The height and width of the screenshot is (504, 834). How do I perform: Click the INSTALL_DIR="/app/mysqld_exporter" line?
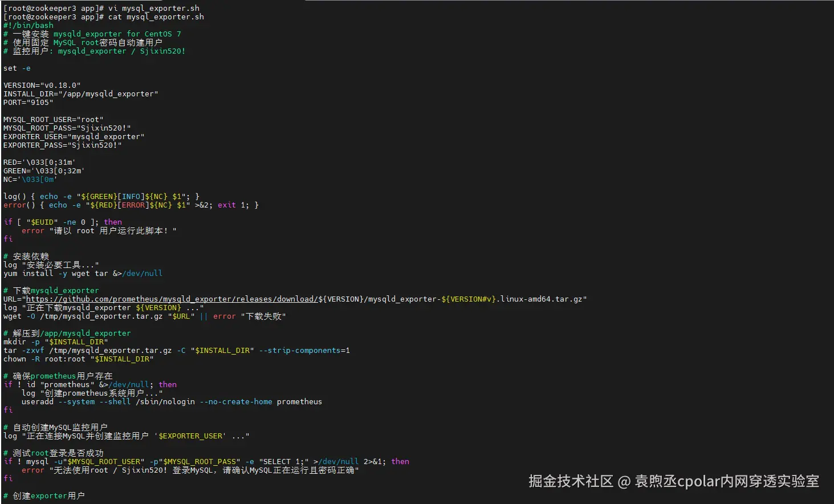(x=81, y=94)
